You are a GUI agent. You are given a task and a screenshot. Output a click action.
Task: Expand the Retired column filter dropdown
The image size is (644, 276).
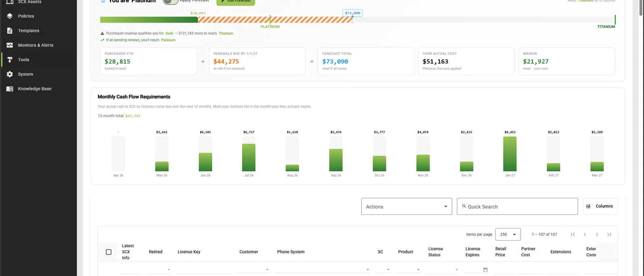169,270
